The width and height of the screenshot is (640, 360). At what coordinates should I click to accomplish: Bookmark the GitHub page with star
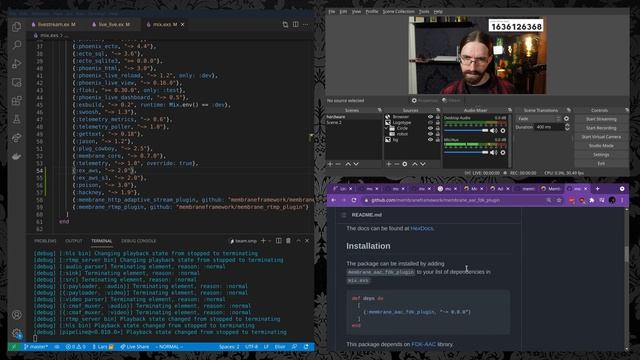tap(559, 200)
